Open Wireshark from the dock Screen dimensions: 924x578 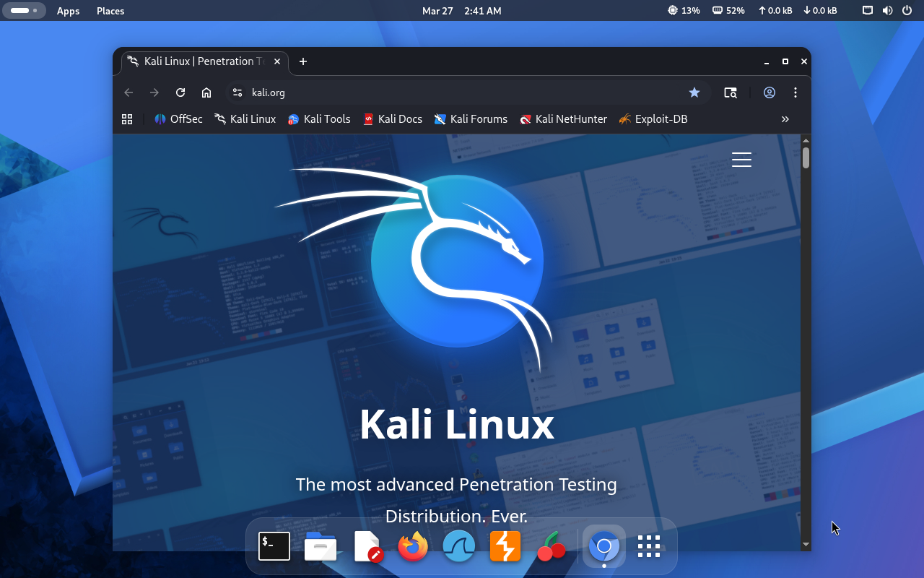pyautogui.click(x=459, y=546)
